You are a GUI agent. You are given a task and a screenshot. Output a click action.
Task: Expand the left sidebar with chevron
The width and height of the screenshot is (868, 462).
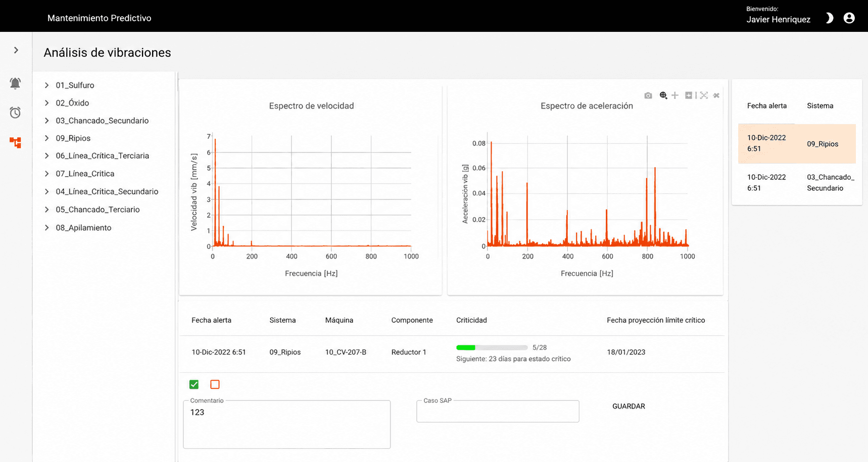point(16,50)
